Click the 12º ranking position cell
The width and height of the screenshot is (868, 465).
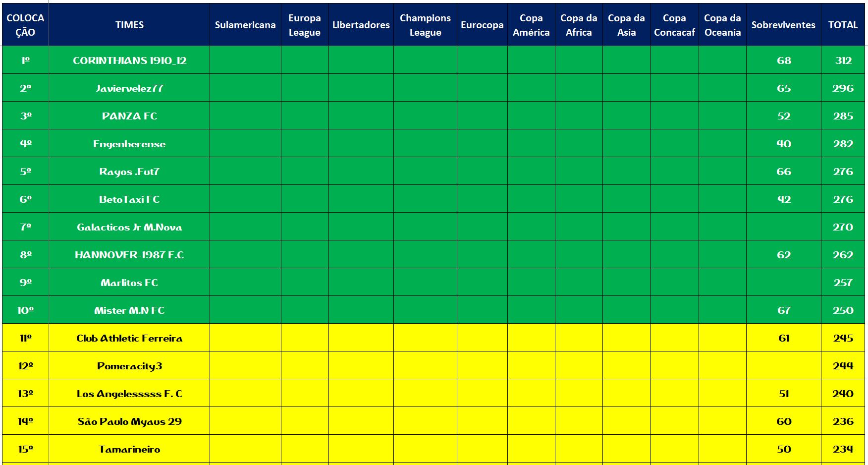click(26, 366)
